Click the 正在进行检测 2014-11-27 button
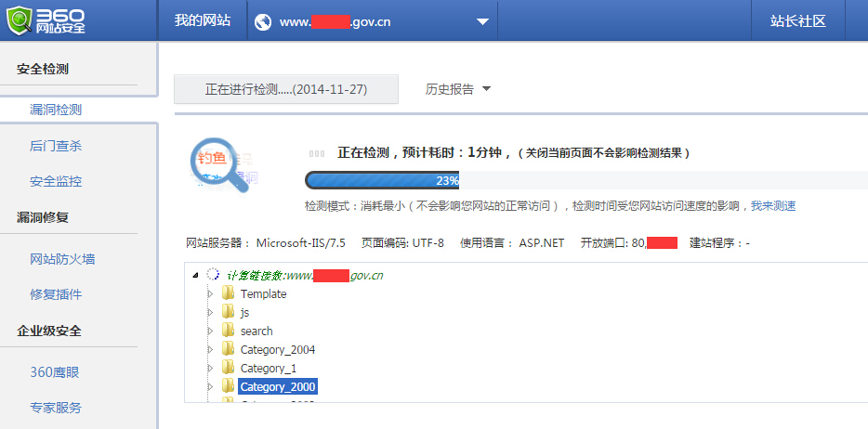 point(286,89)
